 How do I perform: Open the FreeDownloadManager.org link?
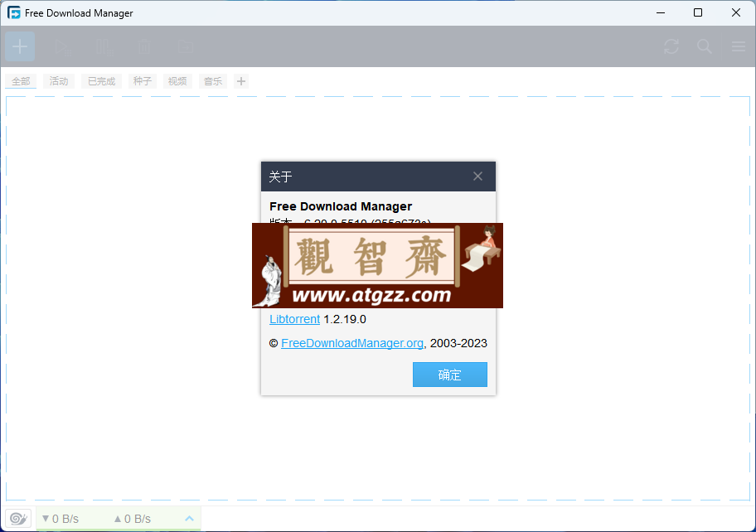[352, 343]
